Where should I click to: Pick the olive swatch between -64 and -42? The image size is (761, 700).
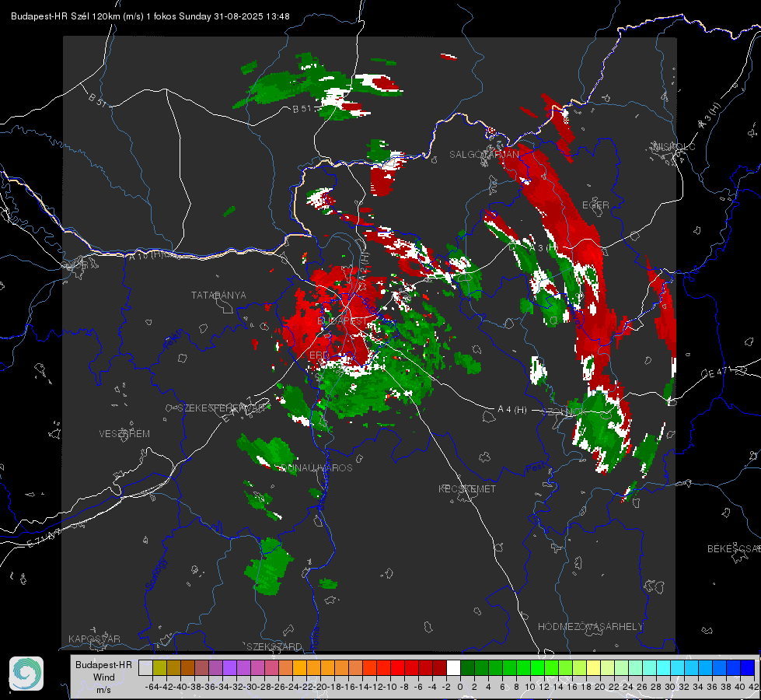(x=159, y=667)
